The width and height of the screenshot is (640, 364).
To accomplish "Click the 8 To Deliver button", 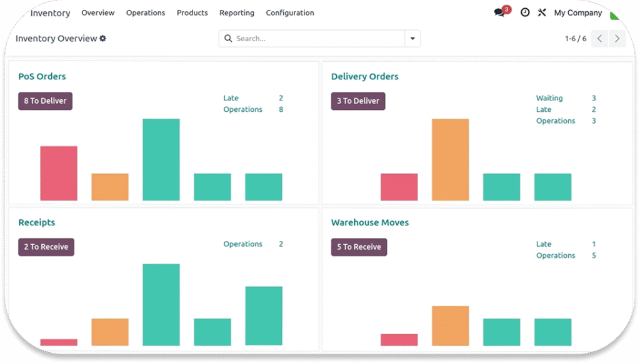I will click(45, 101).
